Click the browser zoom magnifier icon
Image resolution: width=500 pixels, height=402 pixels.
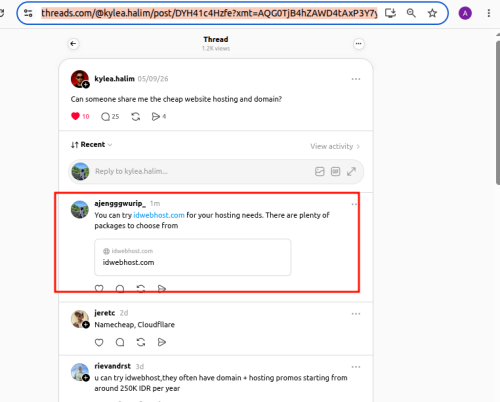coord(411,13)
